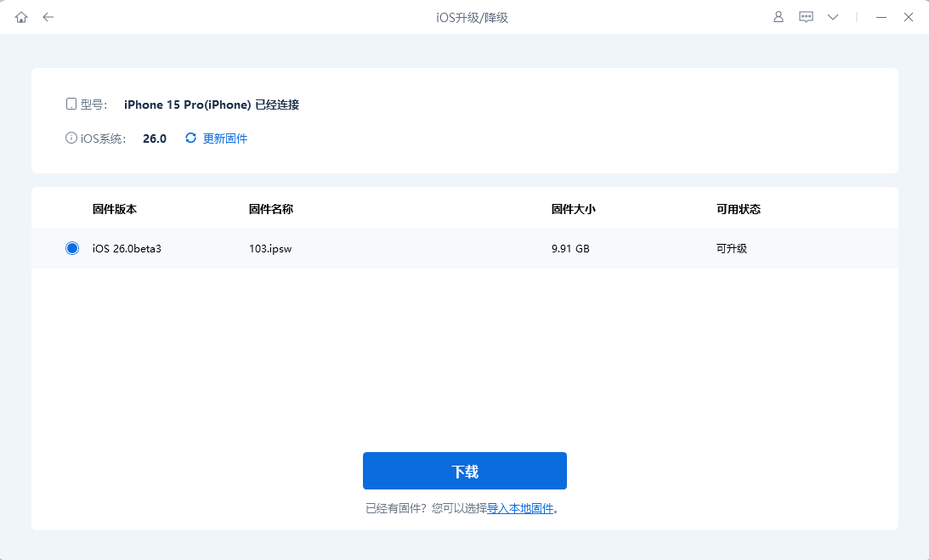The height and width of the screenshot is (560, 929).
Task: Click the 固件大小 column header
Action: [x=574, y=209]
